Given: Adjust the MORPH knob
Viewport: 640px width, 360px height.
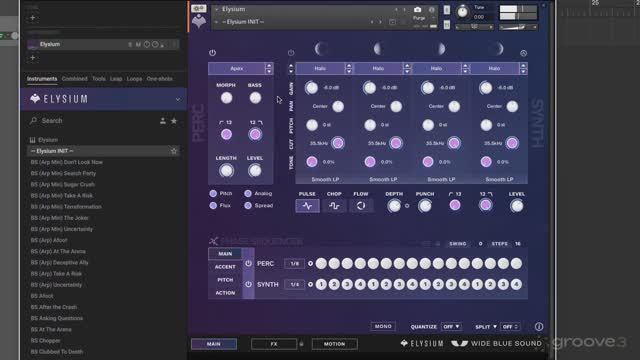Looking at the screenshot, I should coord(226,98).
